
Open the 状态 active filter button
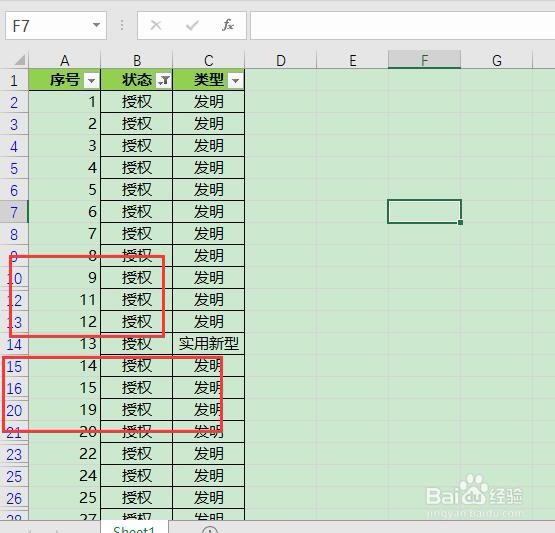(x=164, y=81)
